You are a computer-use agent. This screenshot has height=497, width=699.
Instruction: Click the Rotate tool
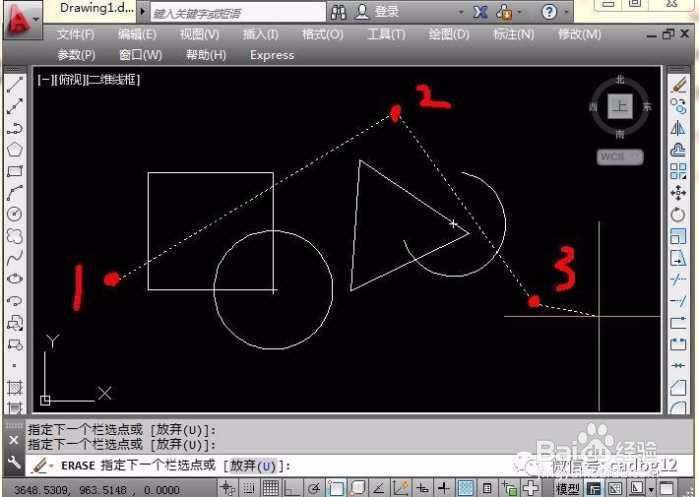[678, 215]
